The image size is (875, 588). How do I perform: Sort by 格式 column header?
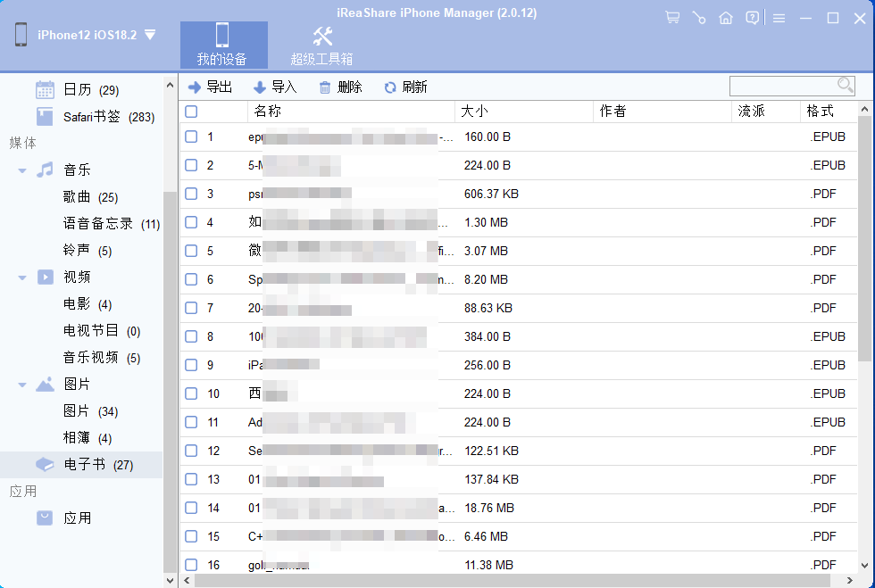[x=829, y=112]
